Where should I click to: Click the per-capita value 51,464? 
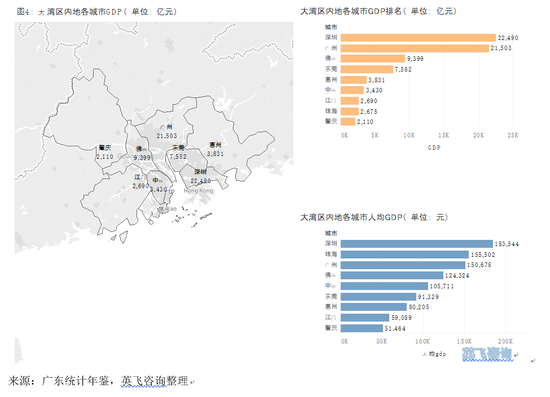tap(395, 329)
